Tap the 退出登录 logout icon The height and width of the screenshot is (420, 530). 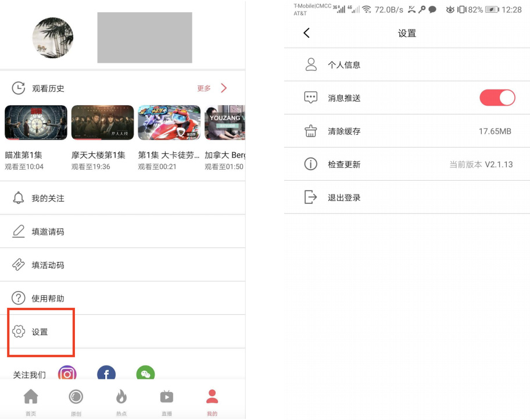point(311,198)
